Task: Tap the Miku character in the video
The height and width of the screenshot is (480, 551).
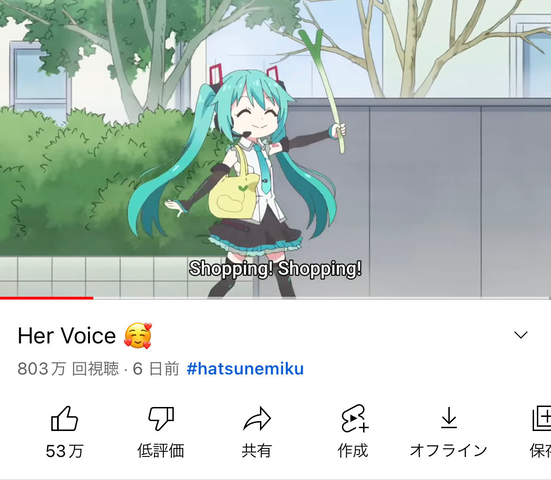Action: coord(246,176)
